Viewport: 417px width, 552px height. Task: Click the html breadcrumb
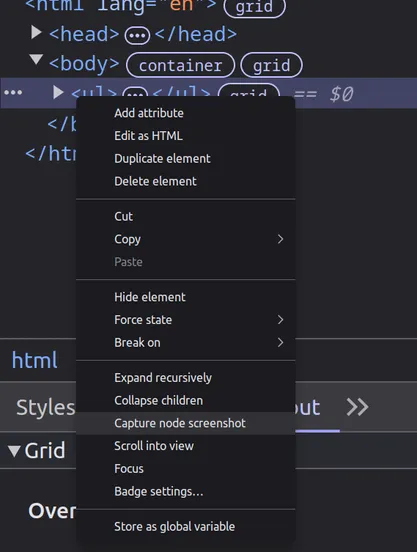[x=34, y=360]
